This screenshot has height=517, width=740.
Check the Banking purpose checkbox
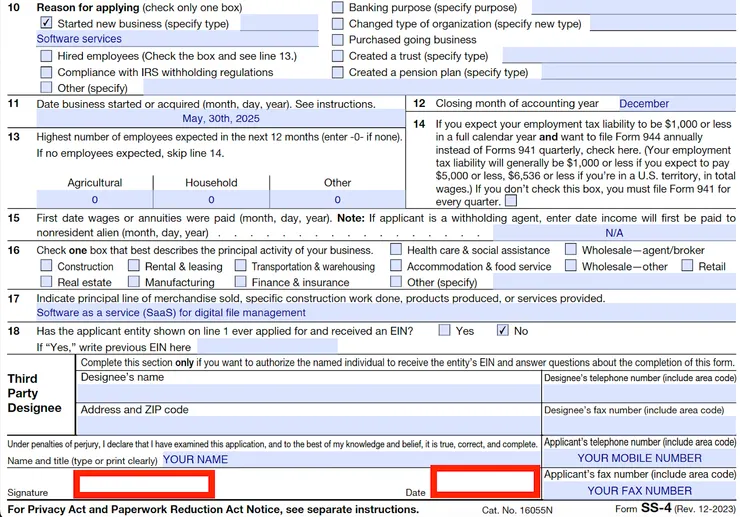point(337,7)
